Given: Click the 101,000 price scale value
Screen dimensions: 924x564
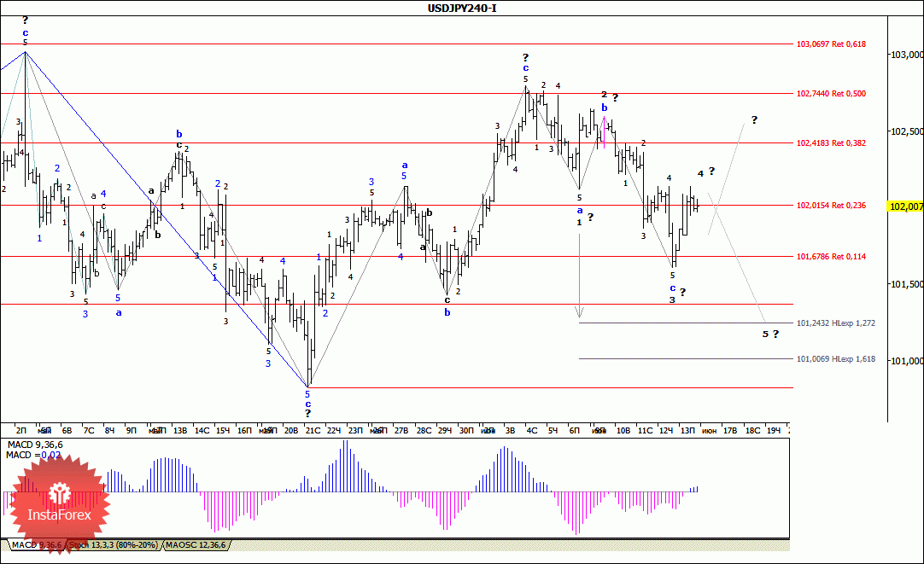Looking at the screenshot, I should [906, 361].
